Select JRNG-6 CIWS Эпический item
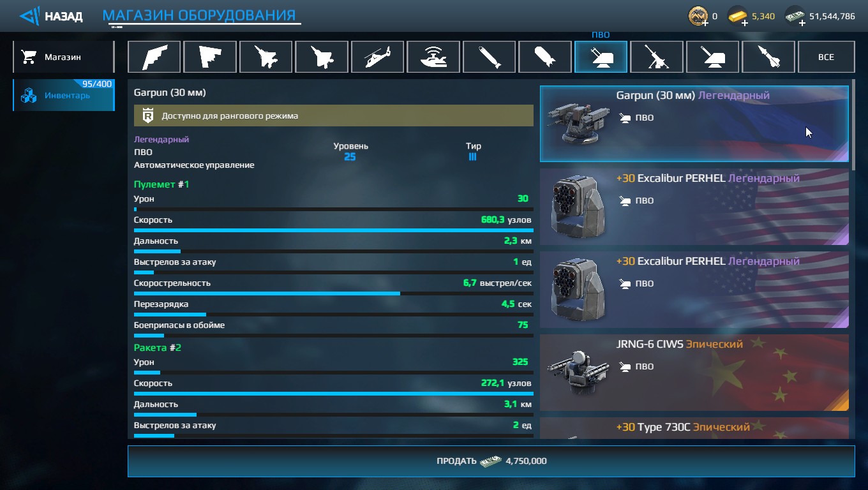The image size is (868, 490). (x=694, y=373)
